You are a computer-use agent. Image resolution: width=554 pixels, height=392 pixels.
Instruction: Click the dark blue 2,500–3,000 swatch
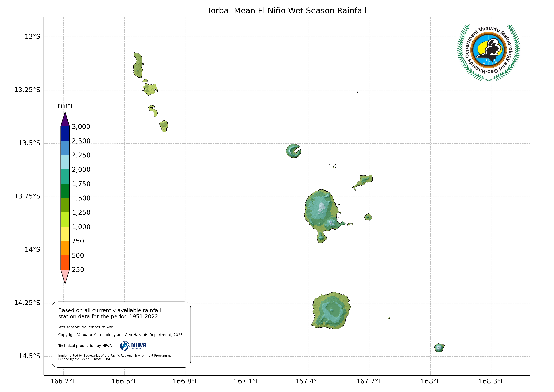(65, 134)
